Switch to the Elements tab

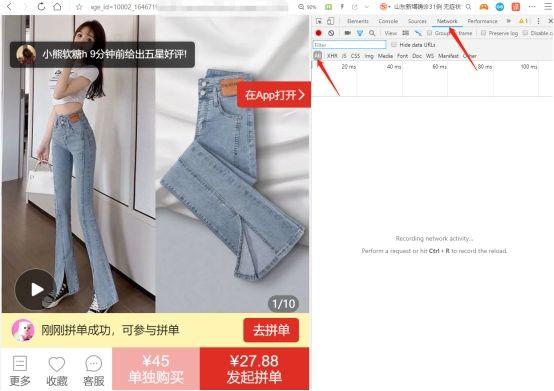pyautogui.click(x=358, y=21)
